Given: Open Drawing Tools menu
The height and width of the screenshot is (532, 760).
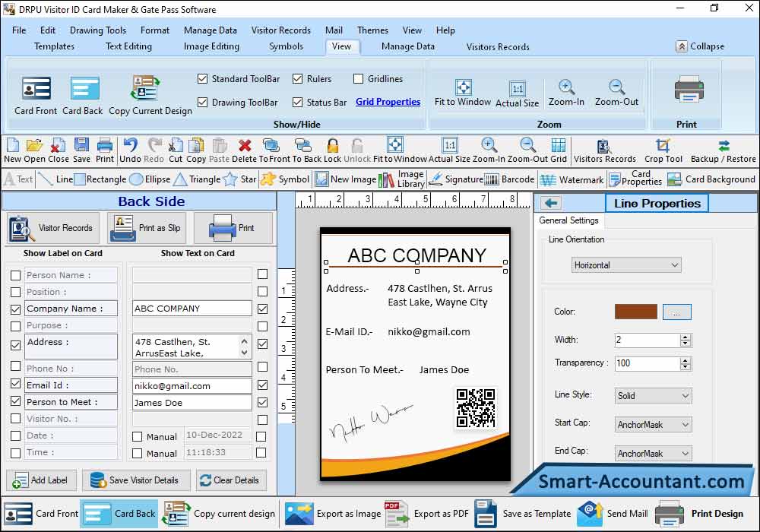Looking at the screenshot, I should (98, 30).
